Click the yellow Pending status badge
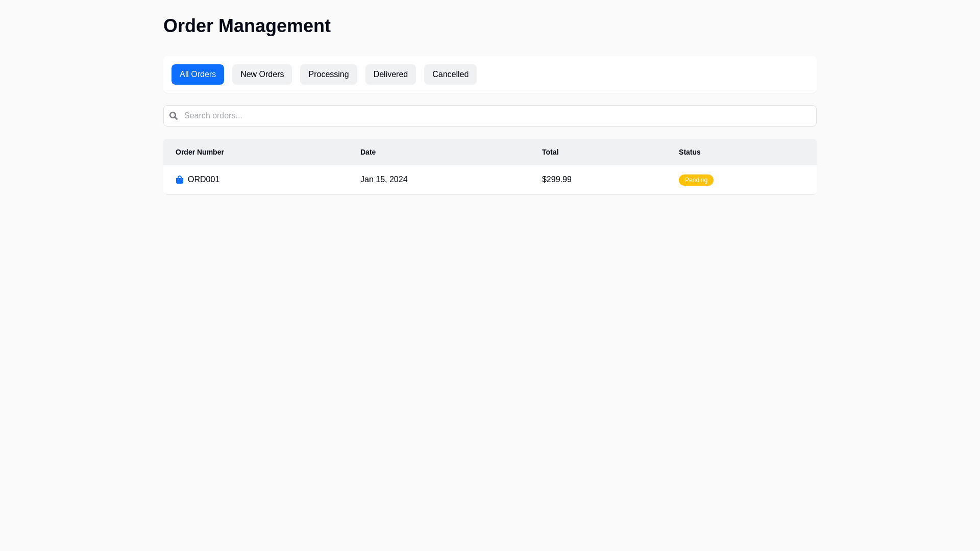980x551 pixels. tap(696, 180)
